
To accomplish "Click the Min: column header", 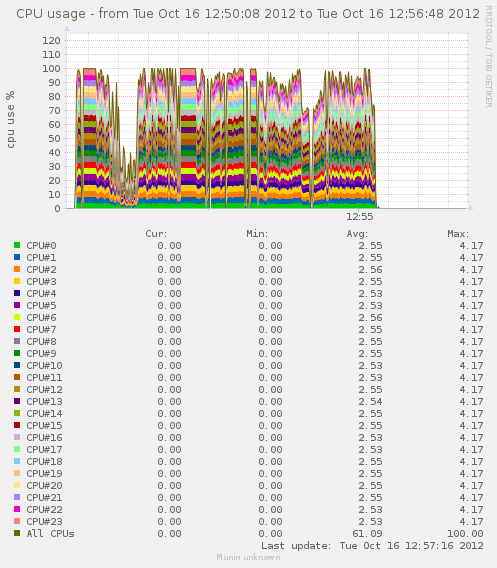I will (x=257, y=234).
